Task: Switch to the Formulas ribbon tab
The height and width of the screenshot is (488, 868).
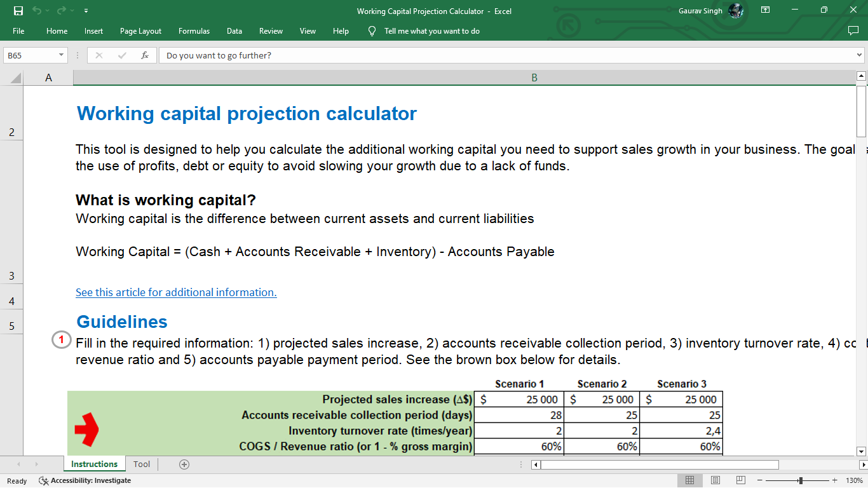Action: click(194, 30)
